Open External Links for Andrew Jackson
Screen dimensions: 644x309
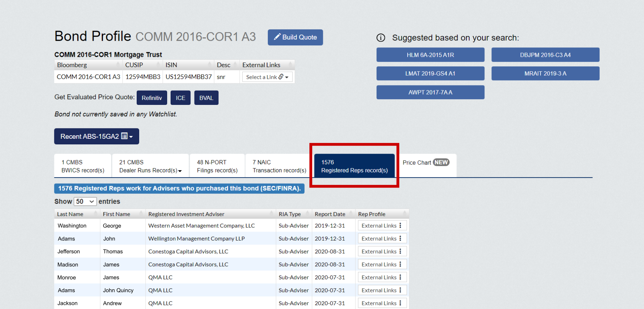[x=382, y=303]
